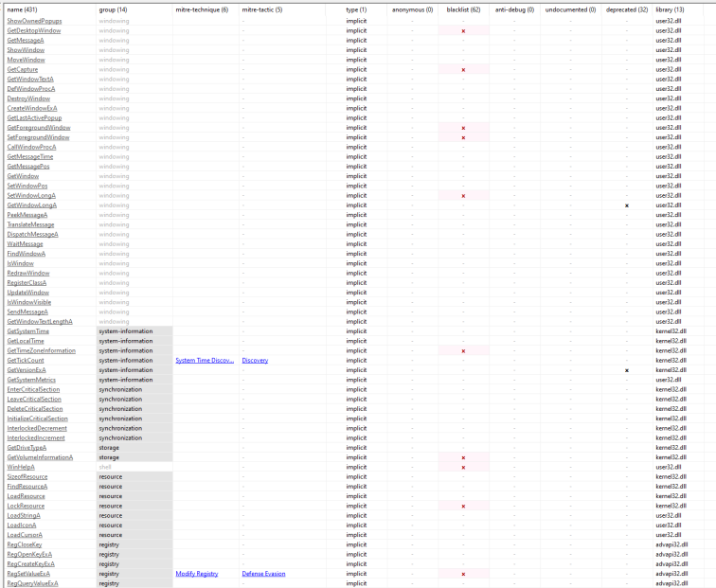Click the DefWindowProcA import name
716x588 pixels.
tap(31, 89)
